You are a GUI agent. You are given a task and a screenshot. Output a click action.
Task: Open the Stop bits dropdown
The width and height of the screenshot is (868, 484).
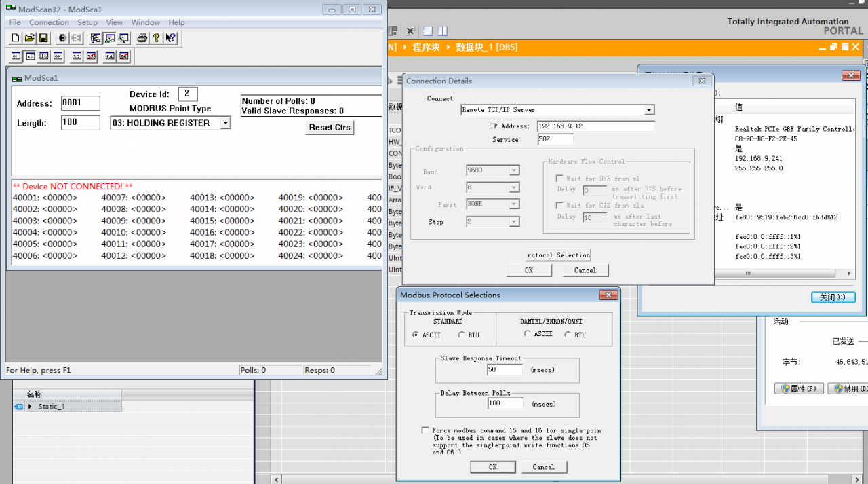pos(514,222)
